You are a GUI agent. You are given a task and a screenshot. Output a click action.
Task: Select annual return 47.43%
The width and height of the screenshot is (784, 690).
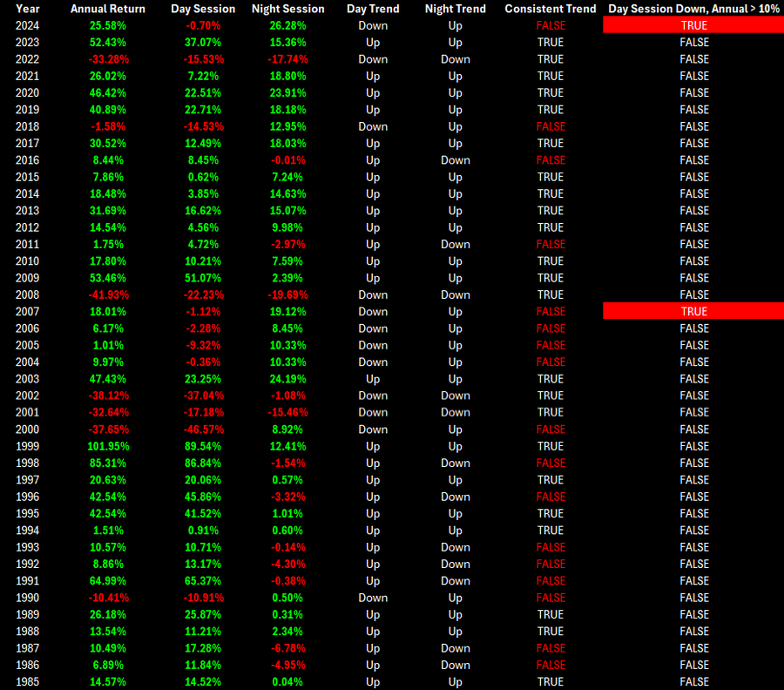tap(108, 379)
